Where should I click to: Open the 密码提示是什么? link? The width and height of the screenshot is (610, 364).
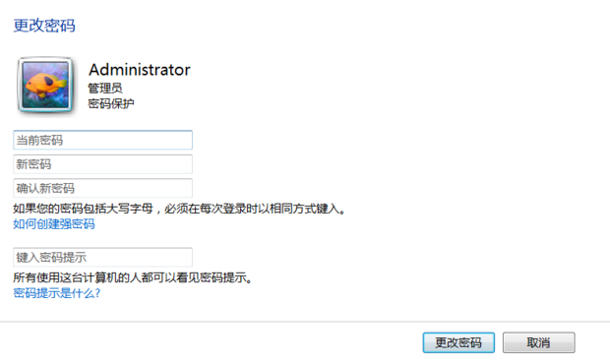(x=57, y=293)
